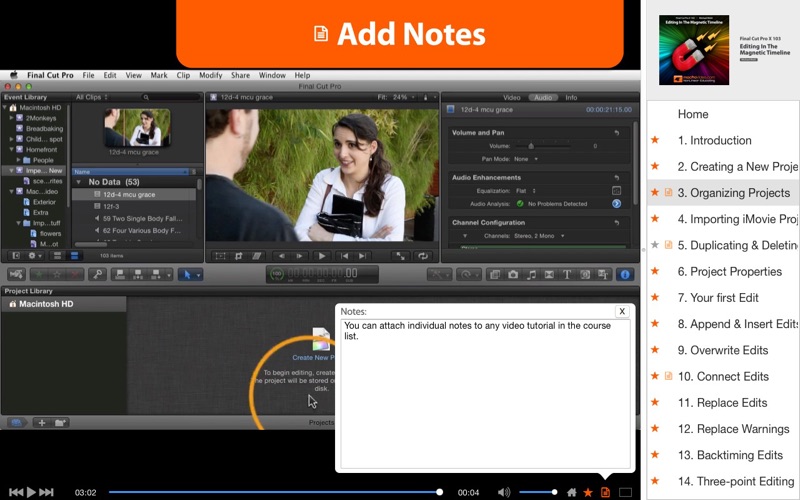Open the Modify menu
Viewport: 800px width, 500px height.
click(211, 75)
